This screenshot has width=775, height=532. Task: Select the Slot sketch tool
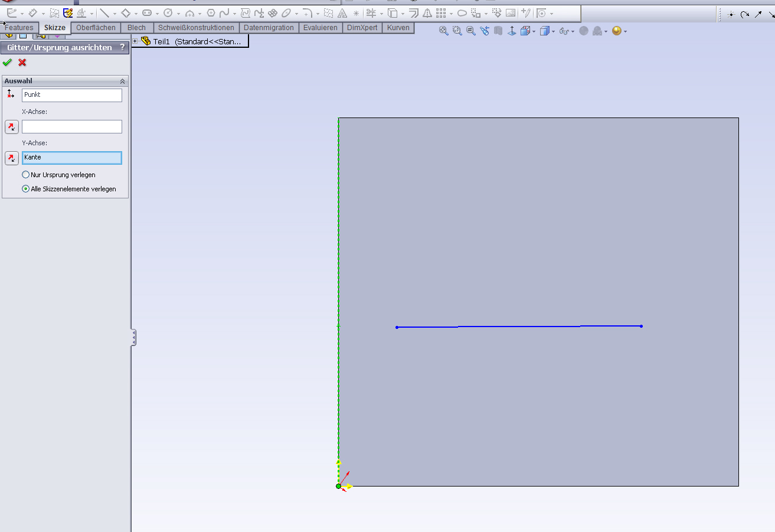pos(147,13)
